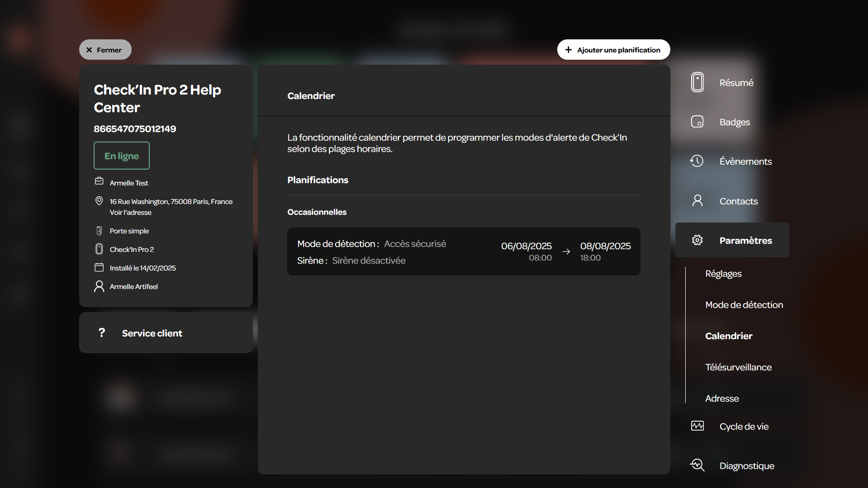The image size is (868, 488).
Task: Open the Service client help card
Action: 166,333
